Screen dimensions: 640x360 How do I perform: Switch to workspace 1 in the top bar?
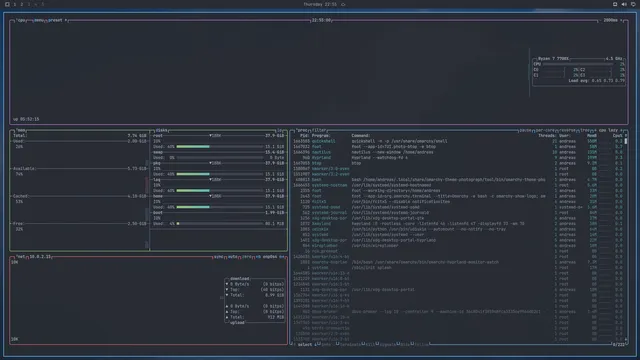coord(15,4)
